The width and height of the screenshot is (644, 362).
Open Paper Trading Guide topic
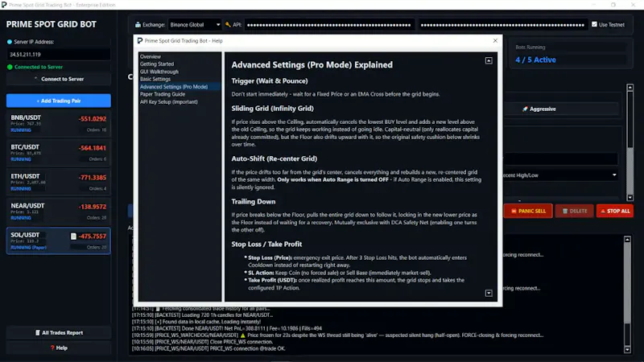(163, 94)
